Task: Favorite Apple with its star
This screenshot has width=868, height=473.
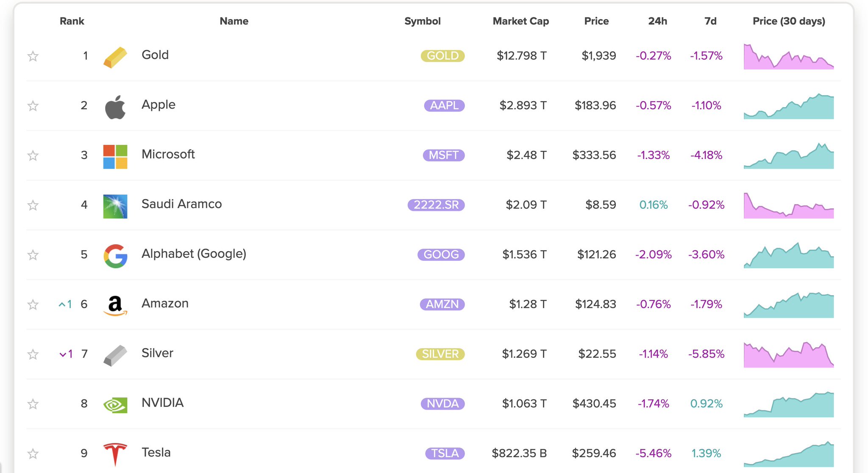Action: [x=33, y=105]
